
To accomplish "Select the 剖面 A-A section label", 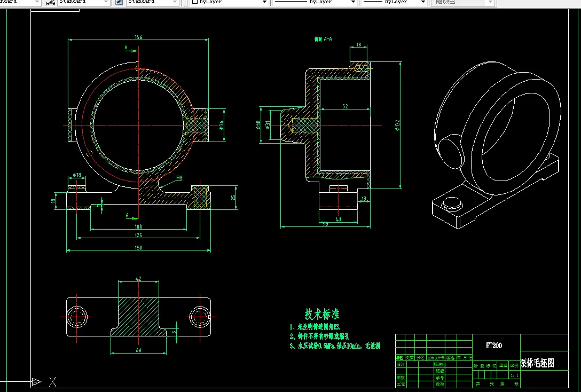I will 323,39.
